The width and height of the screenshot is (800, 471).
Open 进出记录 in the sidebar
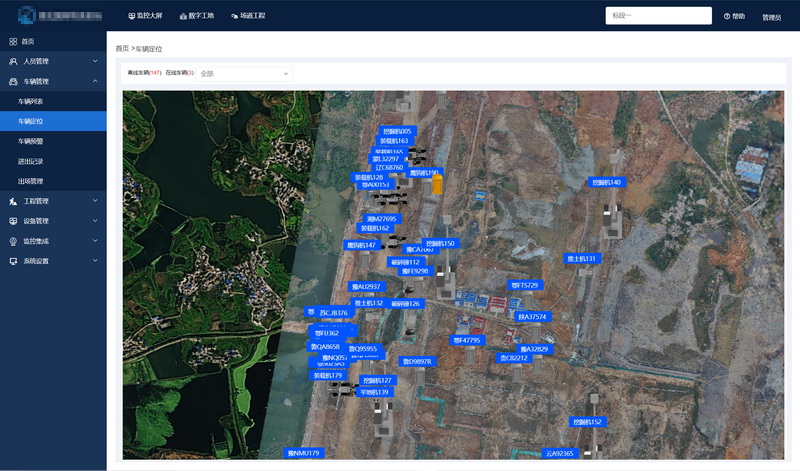pos(31,161)
